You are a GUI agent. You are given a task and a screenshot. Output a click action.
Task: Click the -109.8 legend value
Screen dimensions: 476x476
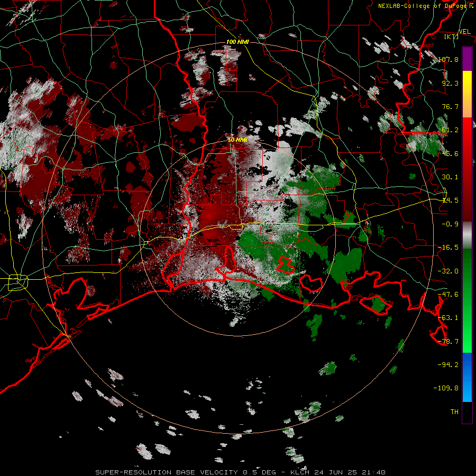(x=446, y=388)
